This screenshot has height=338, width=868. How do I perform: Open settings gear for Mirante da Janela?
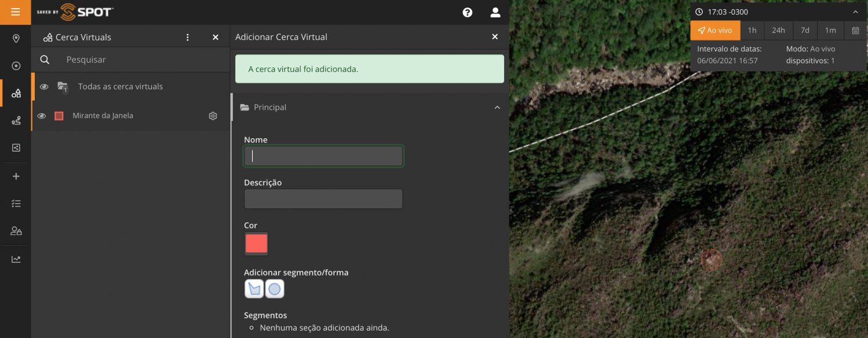click(213, 116)
